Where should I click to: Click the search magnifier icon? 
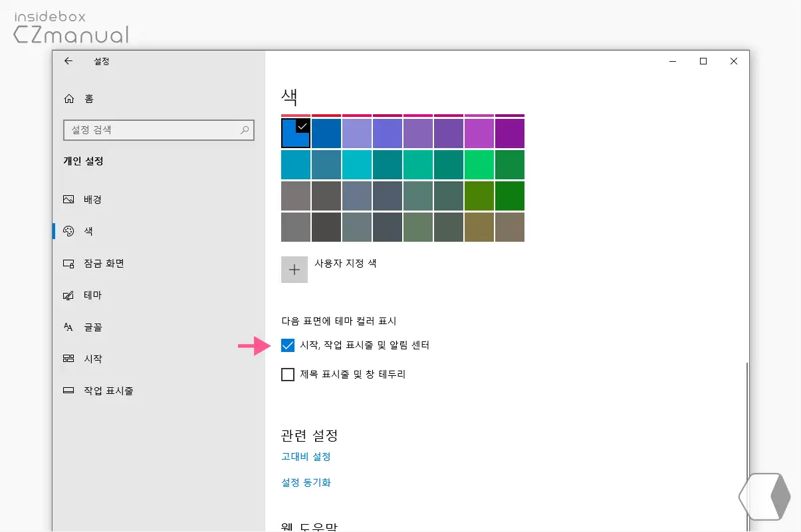245,130
